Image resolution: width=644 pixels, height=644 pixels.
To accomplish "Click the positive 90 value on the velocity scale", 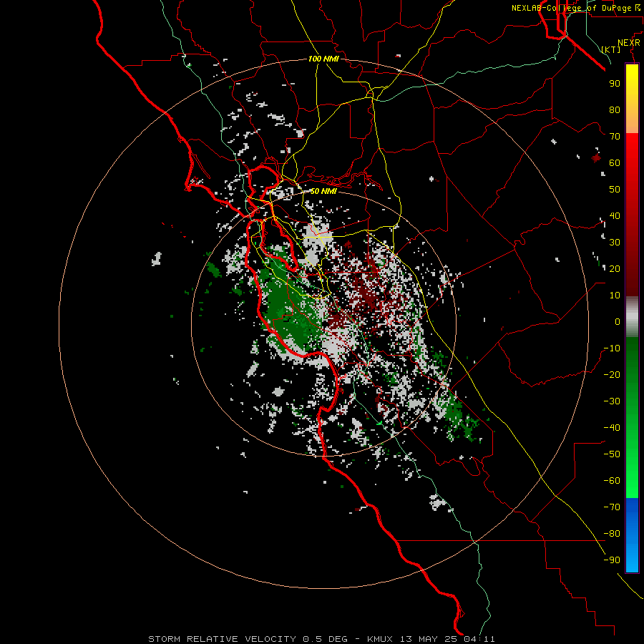I will 615,84.
